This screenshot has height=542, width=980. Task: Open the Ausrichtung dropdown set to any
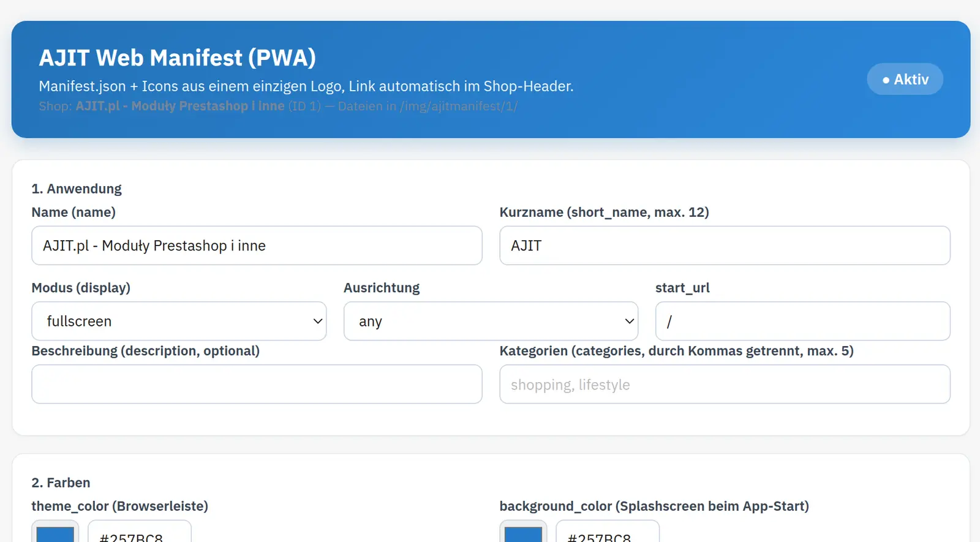491,321
